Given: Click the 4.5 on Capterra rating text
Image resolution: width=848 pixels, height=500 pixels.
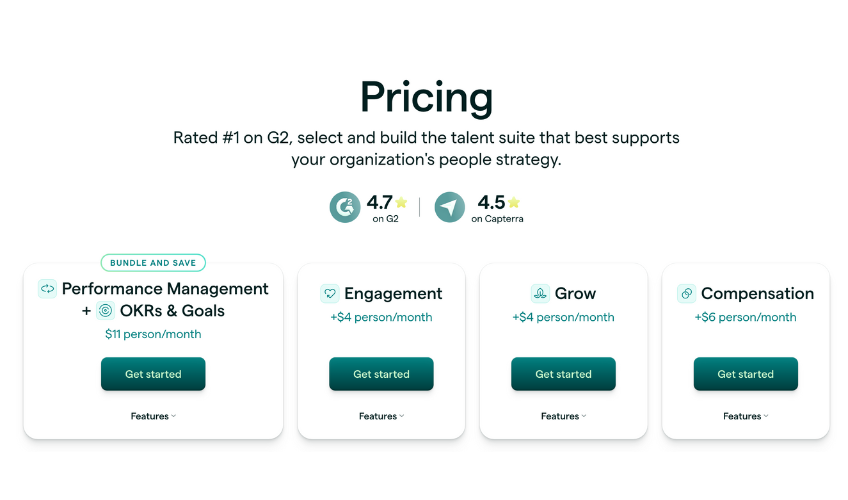Looking at the screenshot, I should (x=497, y=208).
